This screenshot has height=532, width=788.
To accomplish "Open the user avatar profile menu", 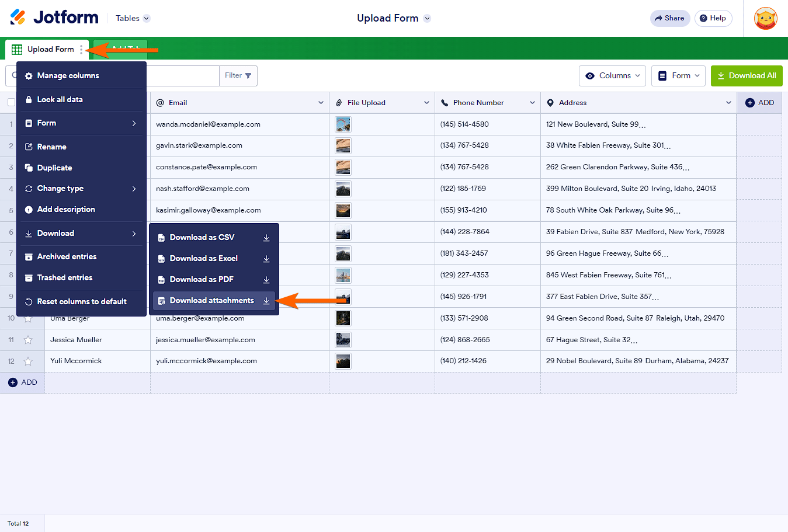I will pos(765,19).
